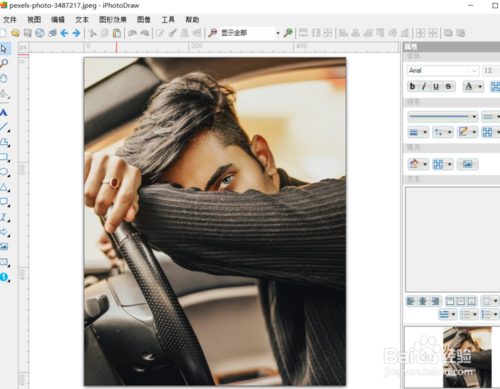
Task: Select the hand pan tool
Action: tap(4, 79)
